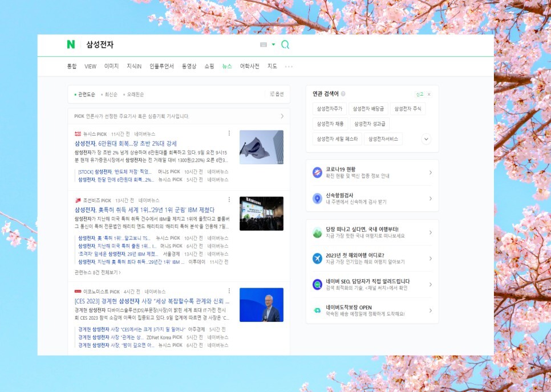
Task: Open the 어학사전 tab
Action: [249, 66]
